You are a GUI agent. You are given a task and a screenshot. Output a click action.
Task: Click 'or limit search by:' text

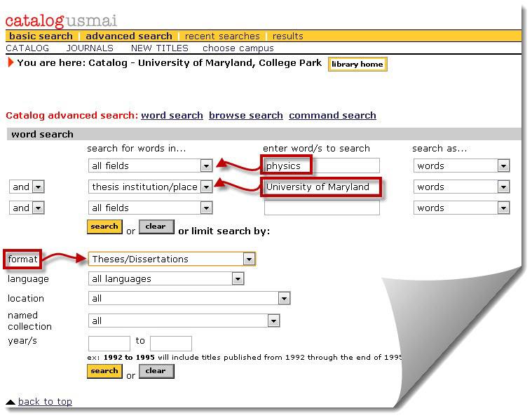click(x=224, y=231)
